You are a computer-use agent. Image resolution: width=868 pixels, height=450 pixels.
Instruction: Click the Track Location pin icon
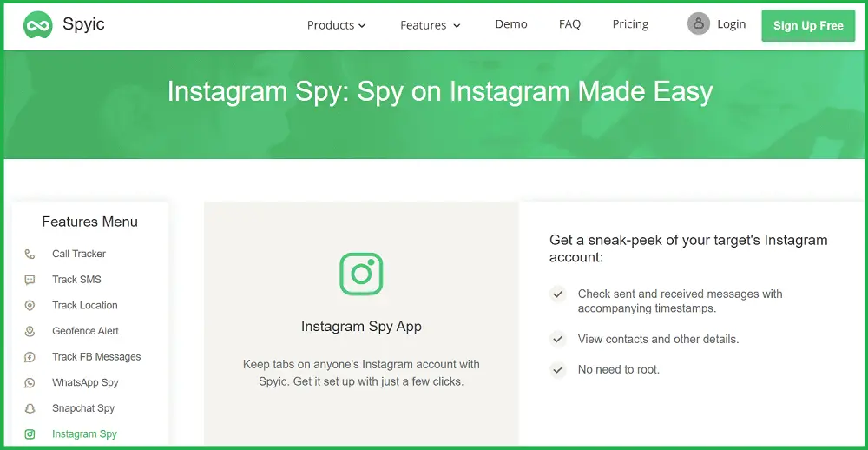tap(30, 306)
